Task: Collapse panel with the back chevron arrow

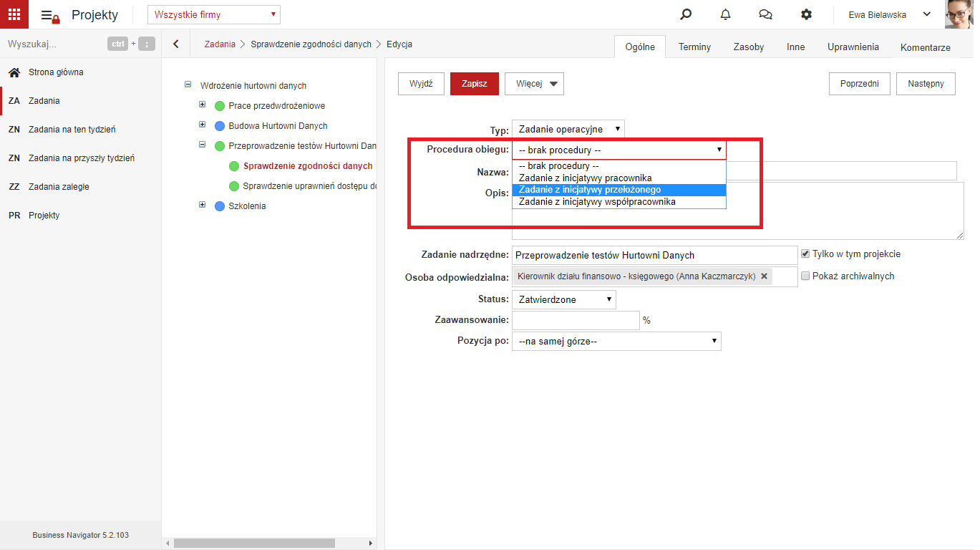Action: click(176, 44)
